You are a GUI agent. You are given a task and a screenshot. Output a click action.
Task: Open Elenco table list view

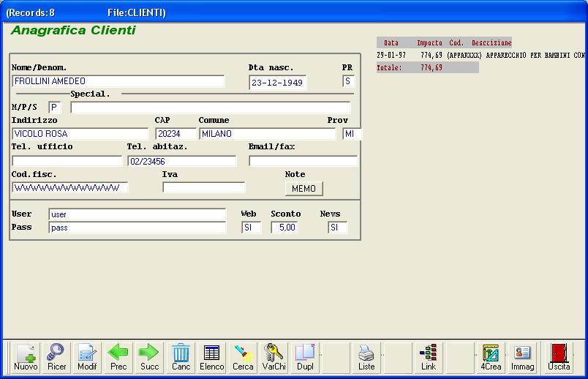[212, 358]
